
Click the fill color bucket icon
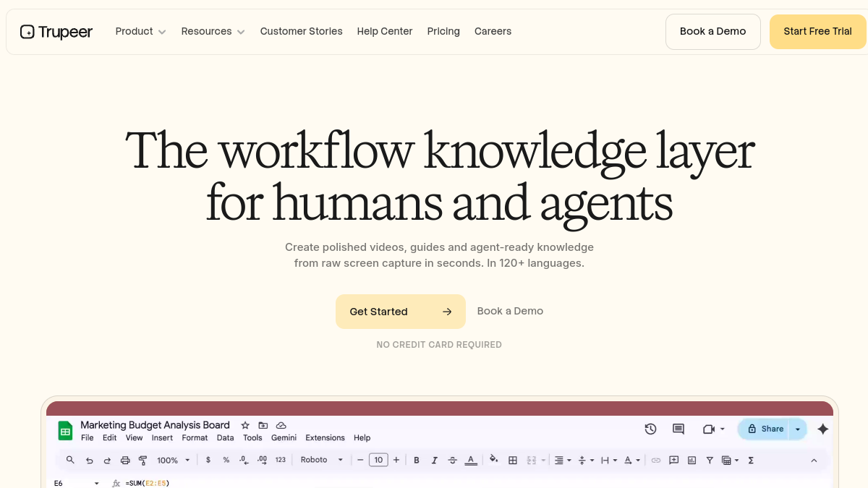[494, 459]
